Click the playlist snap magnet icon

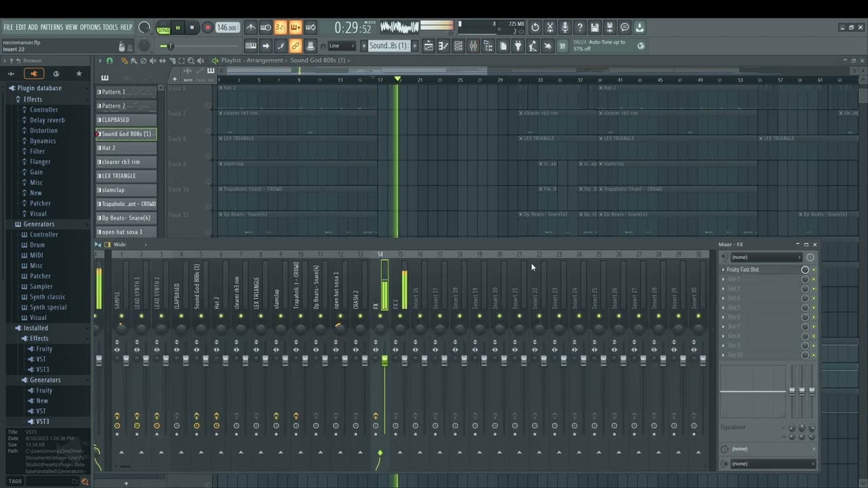109,61
